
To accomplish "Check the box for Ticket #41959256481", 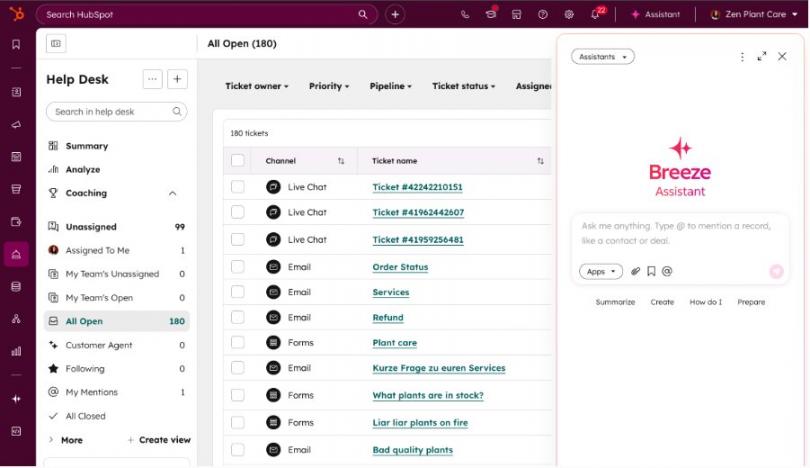I will point(238,239).
